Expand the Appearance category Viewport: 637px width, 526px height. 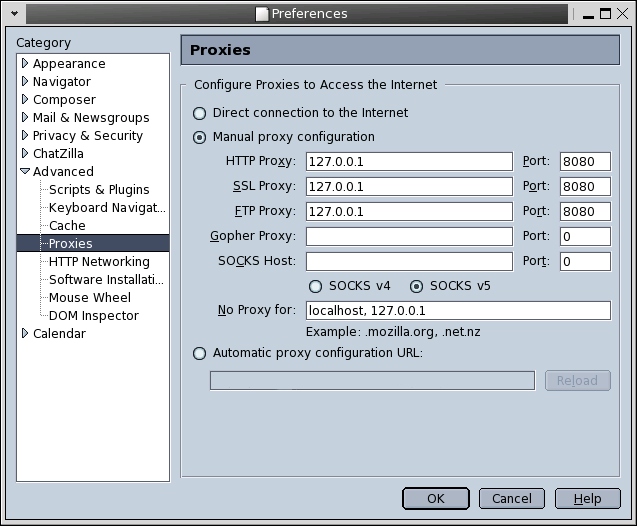pyautogui.click(x=25, y=63)
